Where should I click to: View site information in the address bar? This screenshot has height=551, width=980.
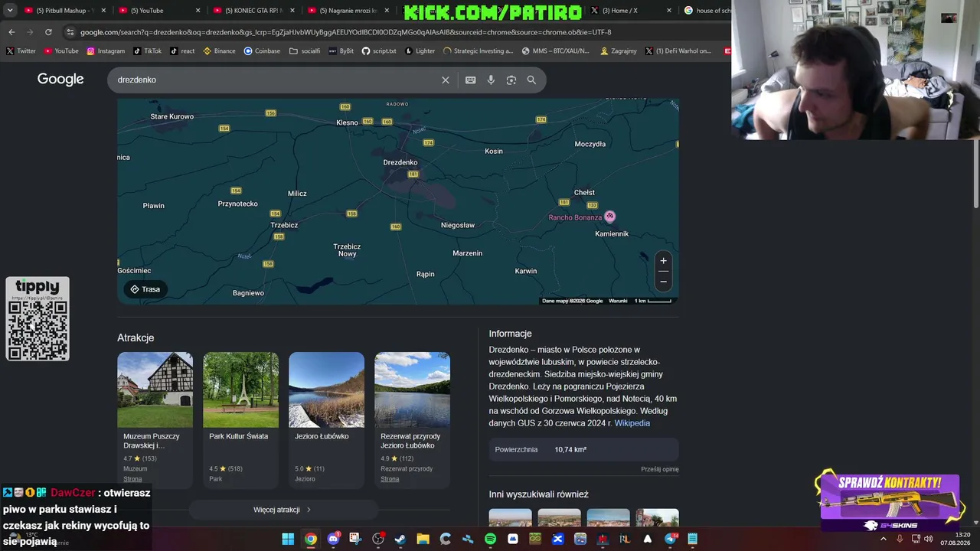[x=70, y=32]
